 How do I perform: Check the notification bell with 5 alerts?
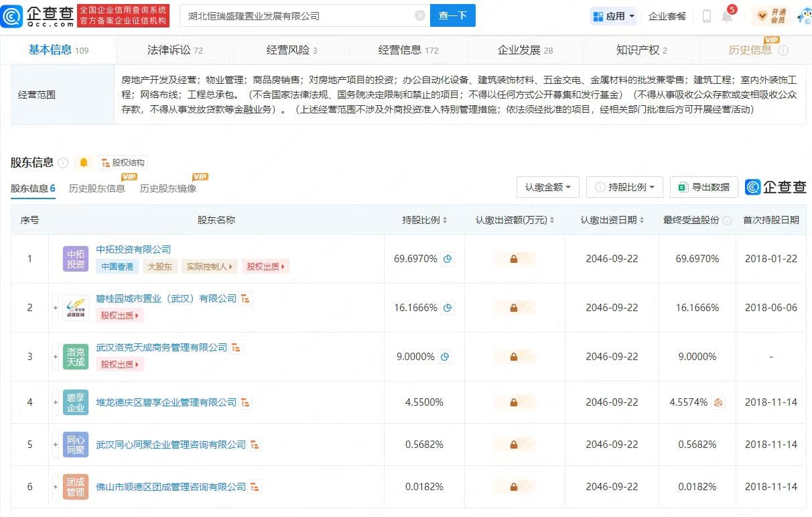[727, 16]
